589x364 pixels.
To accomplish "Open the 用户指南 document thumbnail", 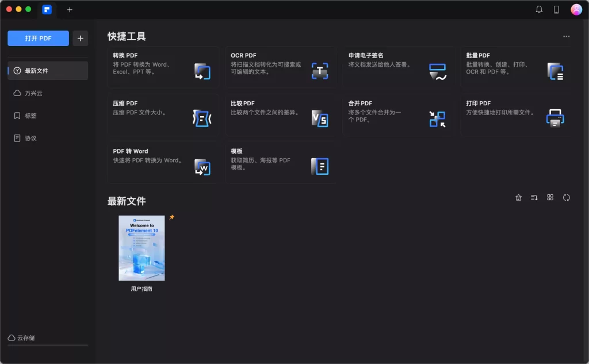I will [141, 248].
